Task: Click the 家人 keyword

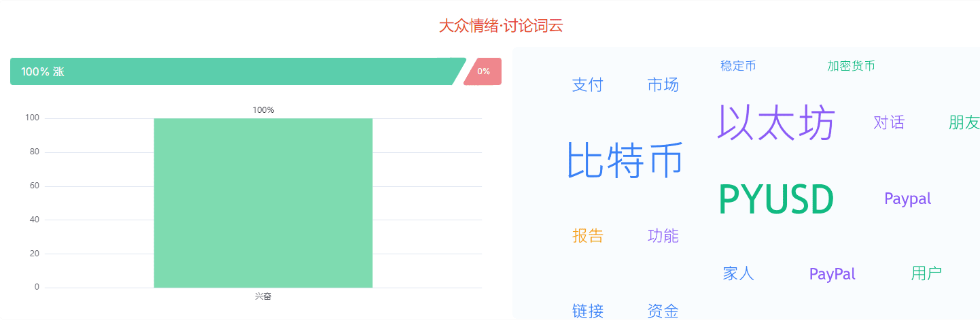Action: (738, 274)
